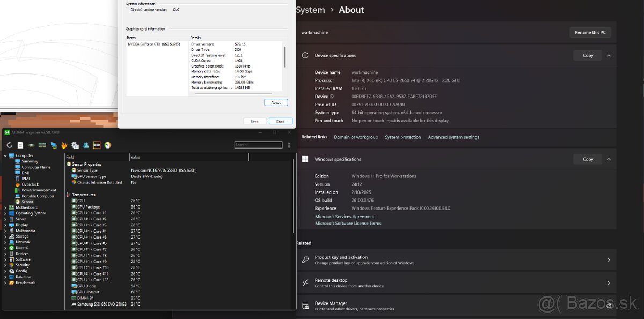Copy the Device specifications
The width and height of the screenshot is (644, 319).
588,55
